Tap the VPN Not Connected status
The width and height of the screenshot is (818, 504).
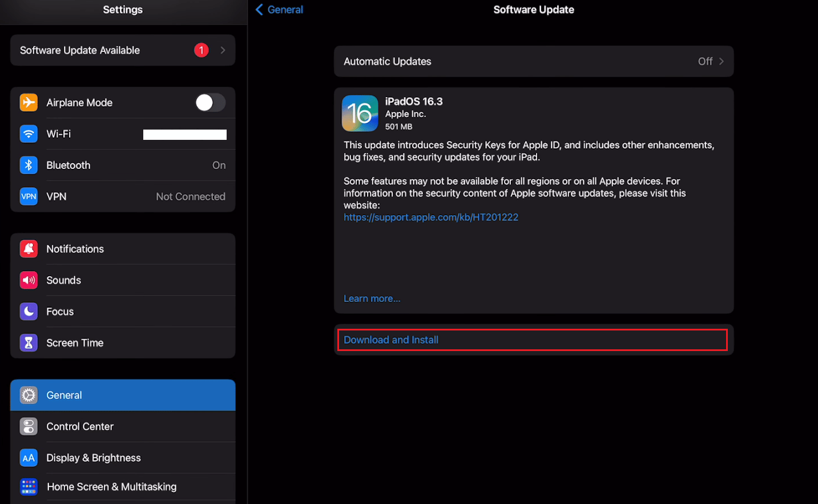click(x=191, y=196)
